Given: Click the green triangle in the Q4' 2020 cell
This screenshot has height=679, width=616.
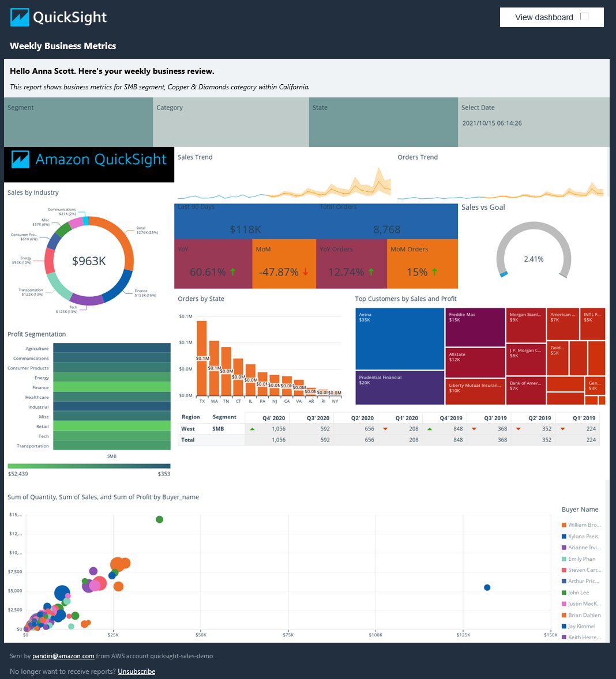Looking at the screenshot, I should (x=253, y=429).
